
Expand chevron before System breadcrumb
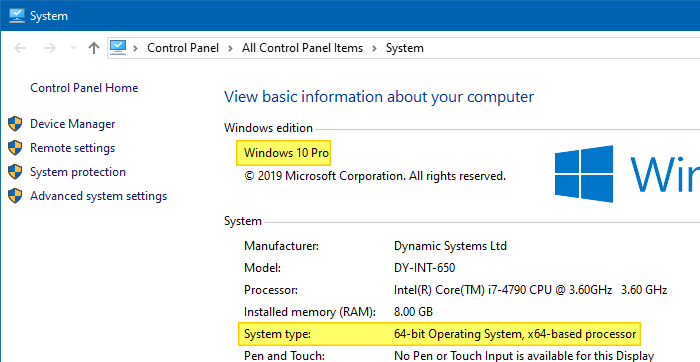point(374,48)
